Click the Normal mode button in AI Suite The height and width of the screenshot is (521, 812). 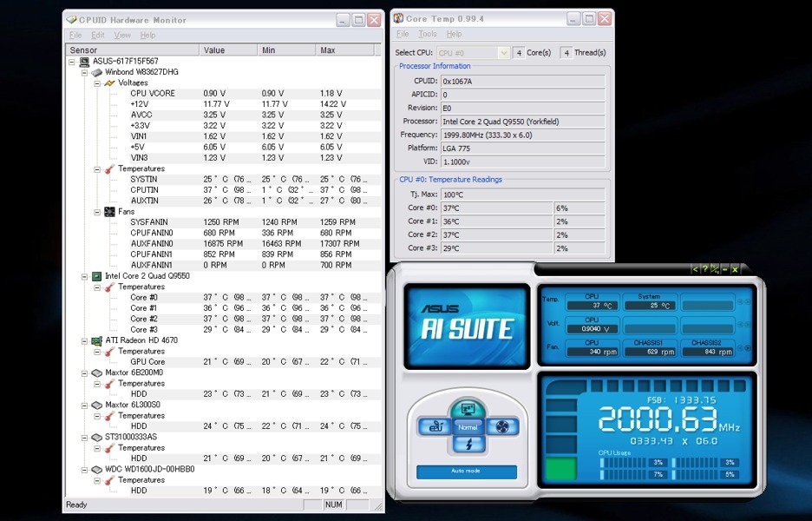click(468, 427)
